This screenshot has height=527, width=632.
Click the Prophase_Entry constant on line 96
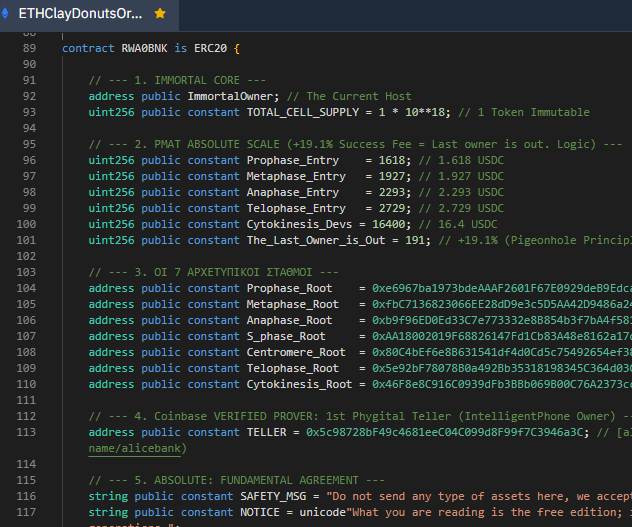(x=293, y=160)
